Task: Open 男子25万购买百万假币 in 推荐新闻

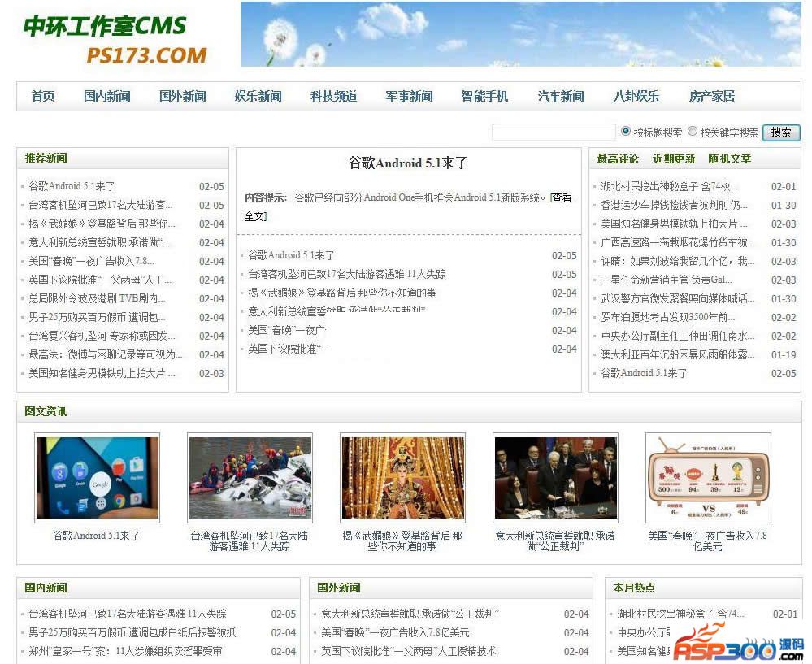Action: (x=98, y=317)
